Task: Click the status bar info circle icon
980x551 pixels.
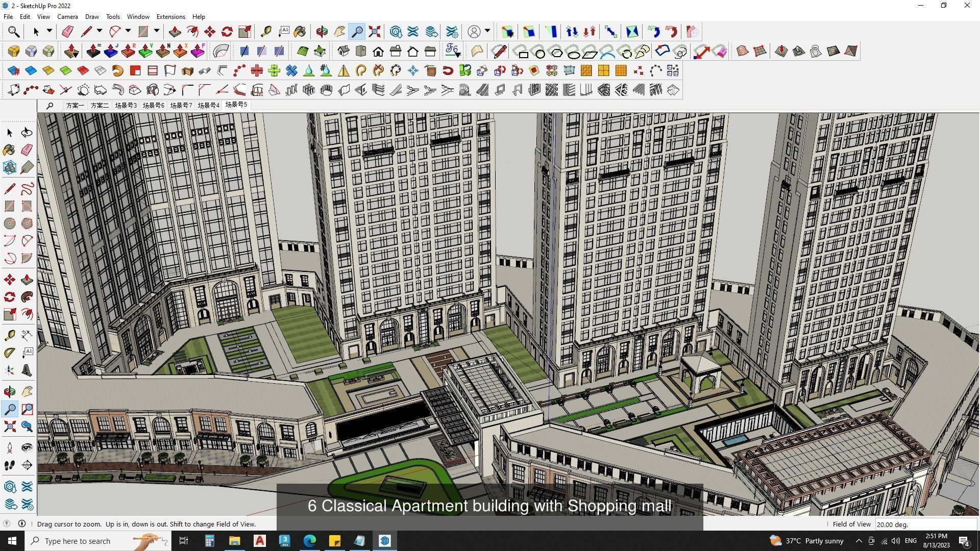Action: click(22, 523)
